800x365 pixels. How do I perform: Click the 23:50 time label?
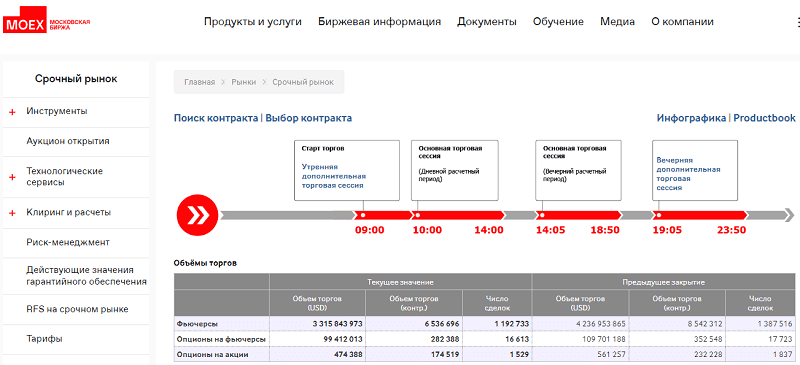[x=732, y=230]
